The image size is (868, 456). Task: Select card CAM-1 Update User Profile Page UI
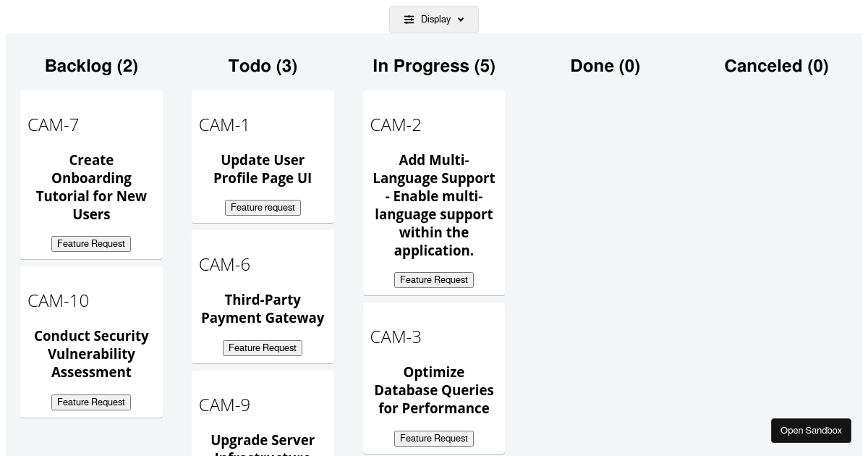click(x=263, y=156)
